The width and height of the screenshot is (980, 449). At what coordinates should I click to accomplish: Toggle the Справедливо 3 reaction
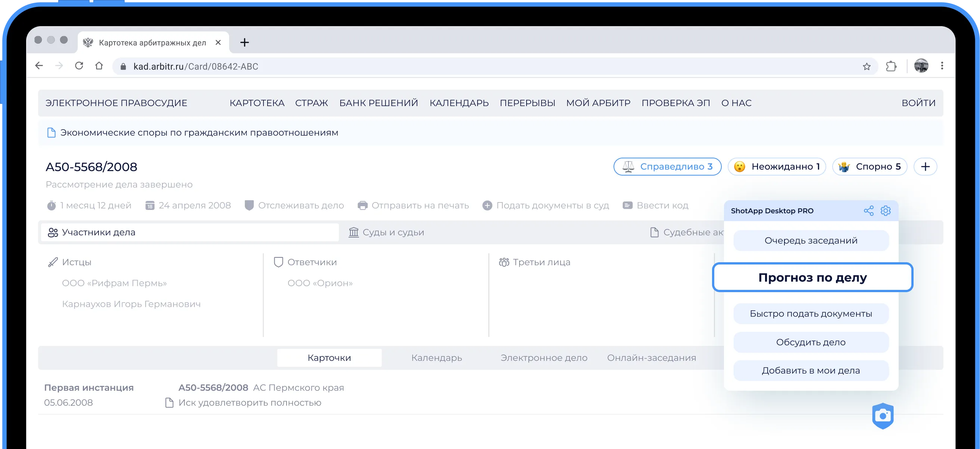pos(667,167)
